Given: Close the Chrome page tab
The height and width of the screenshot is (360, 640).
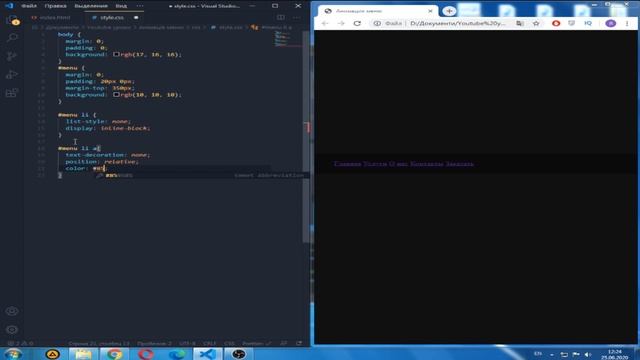Looking at the screenshot, I should click(430, 11).
